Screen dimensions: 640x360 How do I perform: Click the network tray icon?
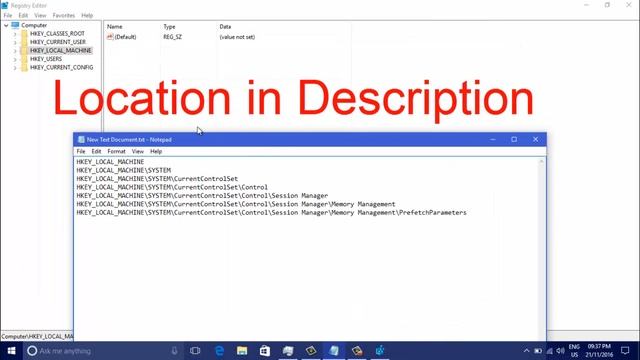point(549,351)
